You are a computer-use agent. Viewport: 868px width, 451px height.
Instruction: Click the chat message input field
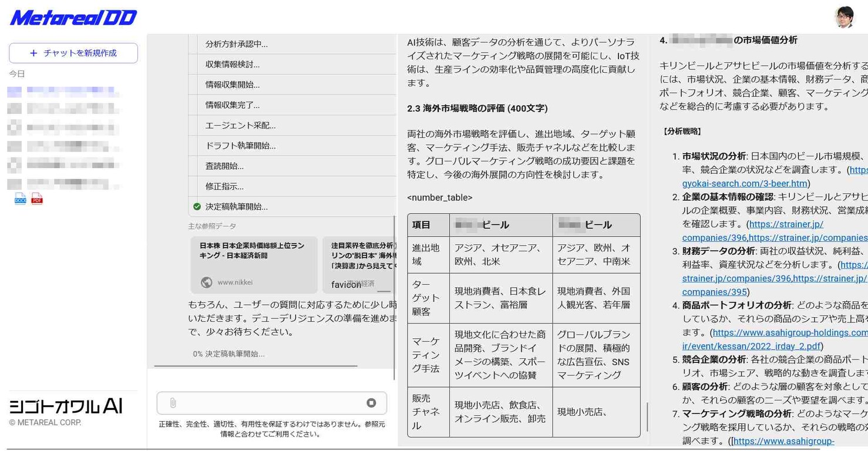point(271,403)
